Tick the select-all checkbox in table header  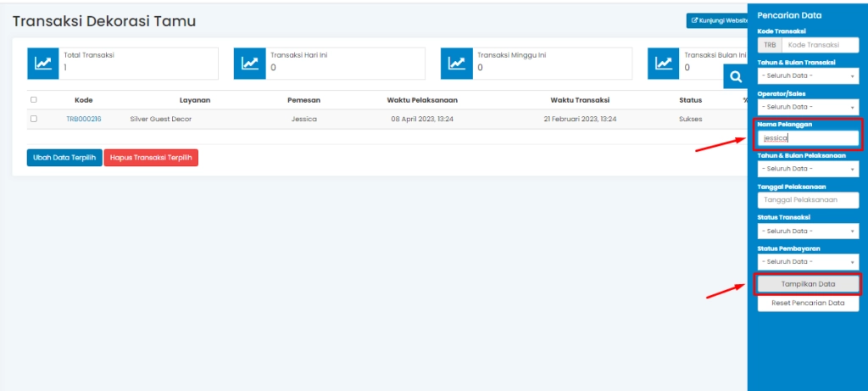(x=34, y=100)
